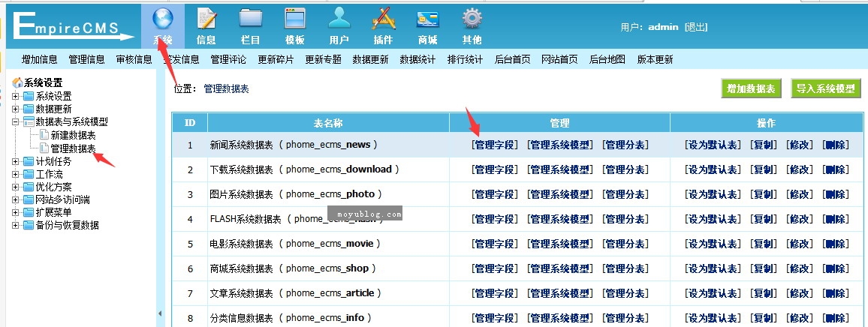Expand the 工作流 tree folder
The width and height of the screenshot is (868, 327).
pos(16,174)
